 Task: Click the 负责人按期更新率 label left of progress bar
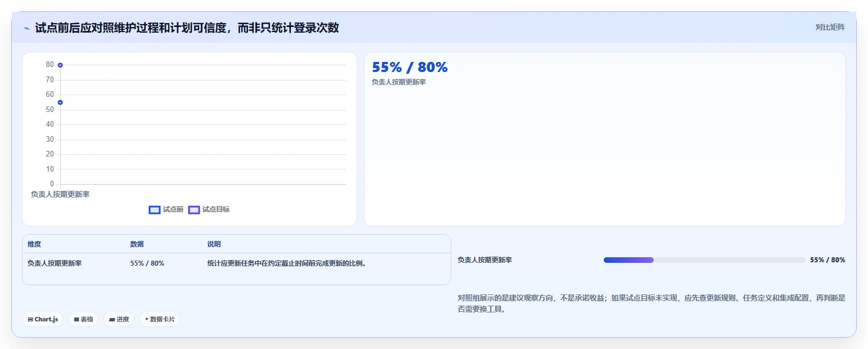485,260
